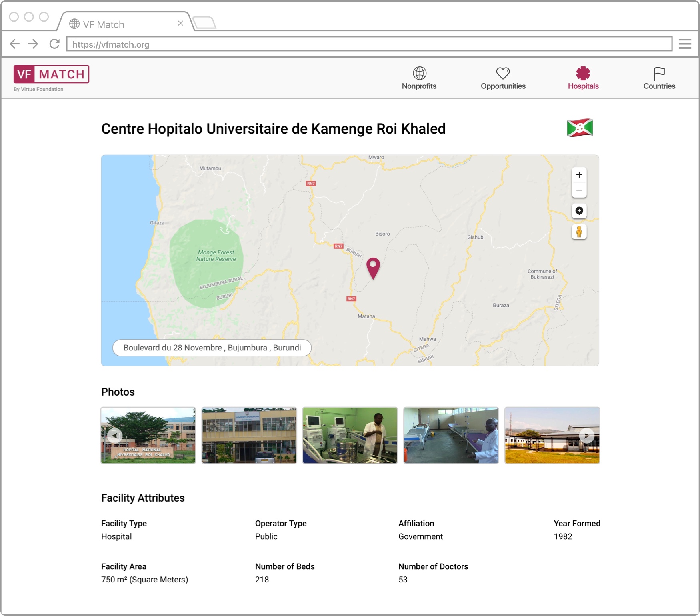Open the browser hamburger menu
Viewport: 700px width, 616px height.
click(685, 44)
